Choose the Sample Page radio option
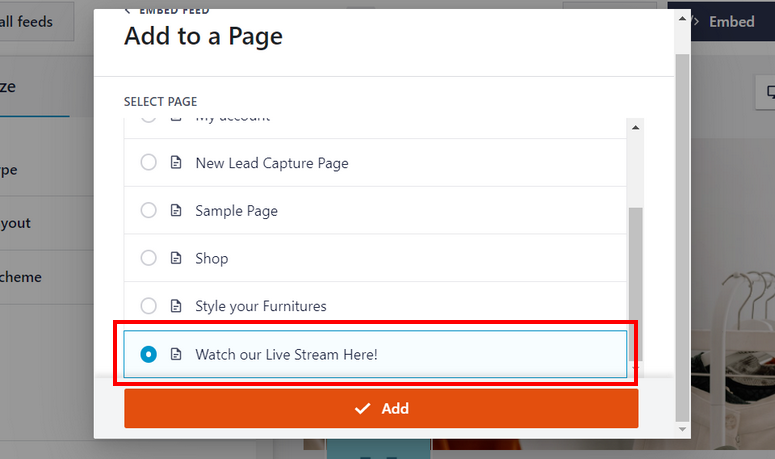Image resolution: width=775 pixels, height=459 pixels. coord(149,211)
